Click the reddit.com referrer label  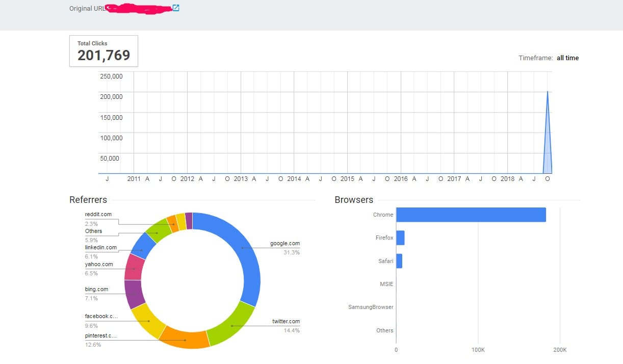tap(98, 215)
